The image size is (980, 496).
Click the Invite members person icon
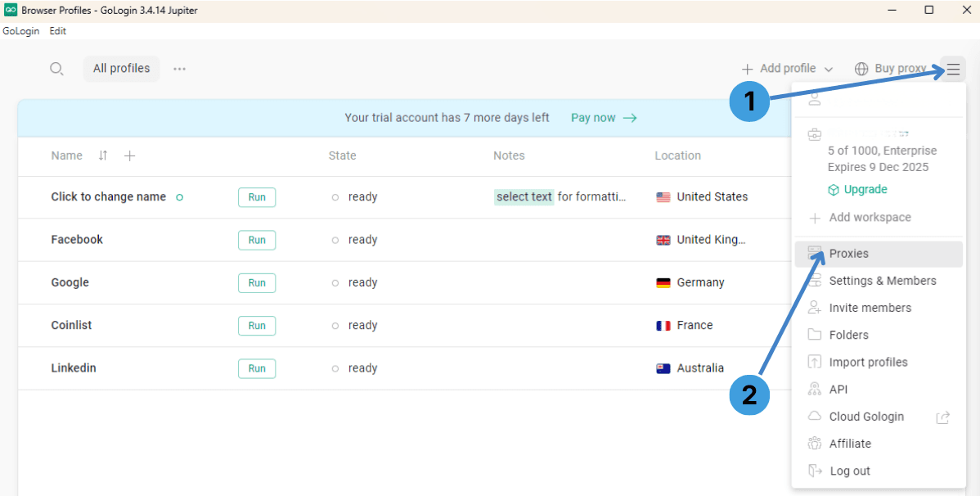pos(815,308)
